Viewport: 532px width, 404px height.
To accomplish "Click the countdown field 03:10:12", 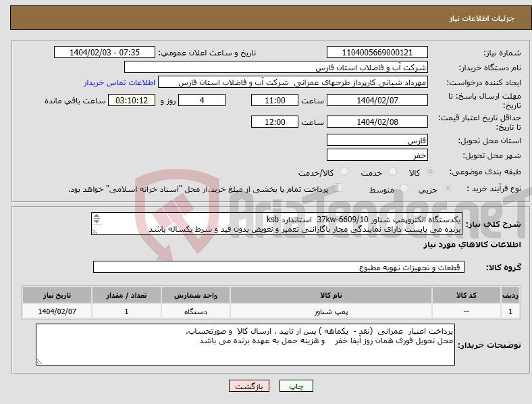I will point(132,100).
